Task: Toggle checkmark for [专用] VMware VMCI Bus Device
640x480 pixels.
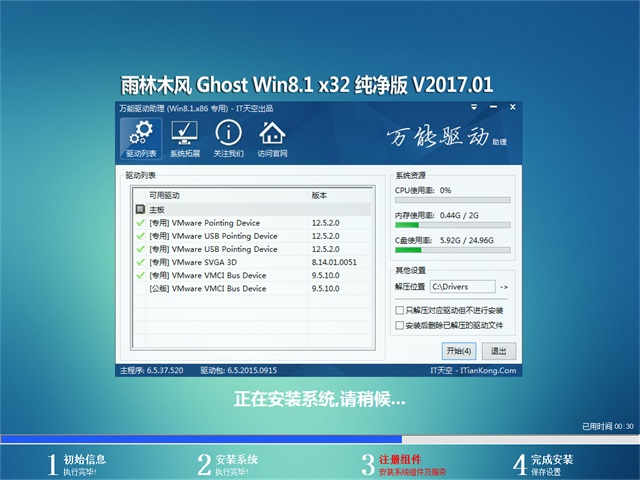Action: 140,275
